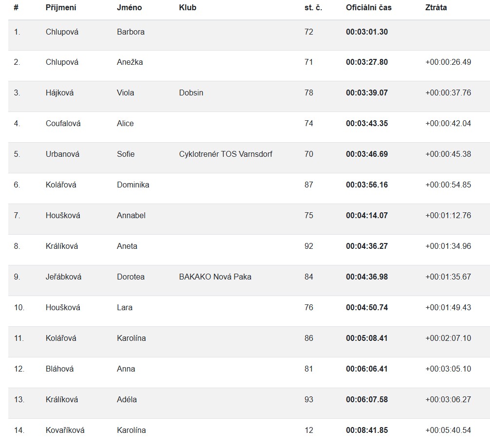
Task: Click the name Anežka in row 2
Action: (x=130, y=62)
